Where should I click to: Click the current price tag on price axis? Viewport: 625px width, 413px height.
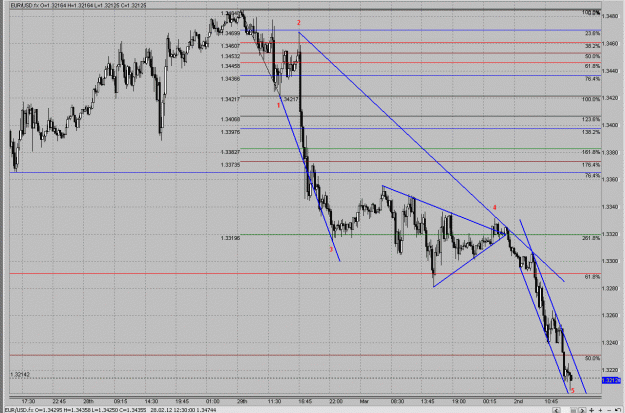coord(611,380)
